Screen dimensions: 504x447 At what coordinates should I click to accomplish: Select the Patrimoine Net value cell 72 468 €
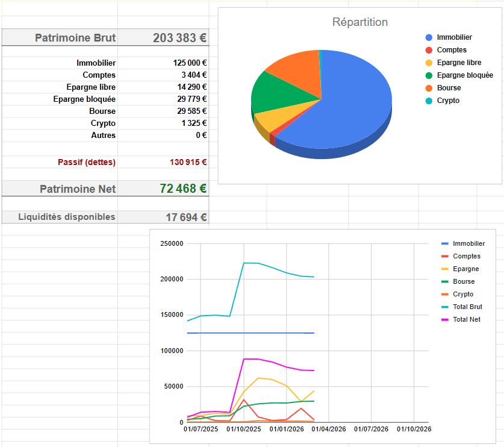[183, 189]
